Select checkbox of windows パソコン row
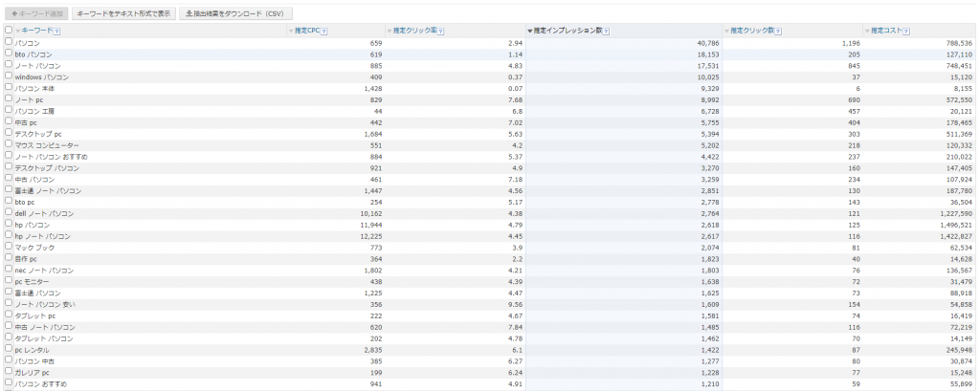The height and width of the screenshot is (391, 980). pos(8,76)
